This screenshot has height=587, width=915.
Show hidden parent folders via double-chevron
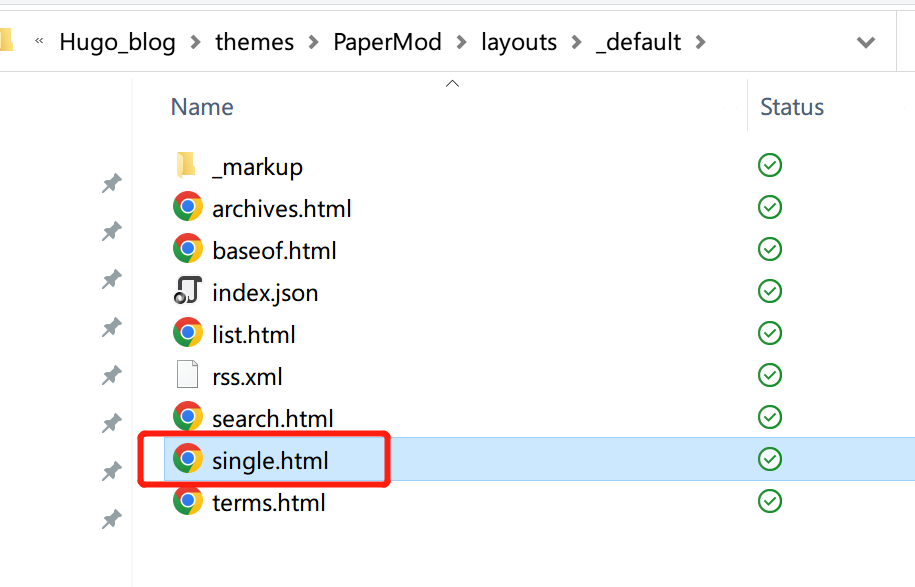click(x=39, y=41)
